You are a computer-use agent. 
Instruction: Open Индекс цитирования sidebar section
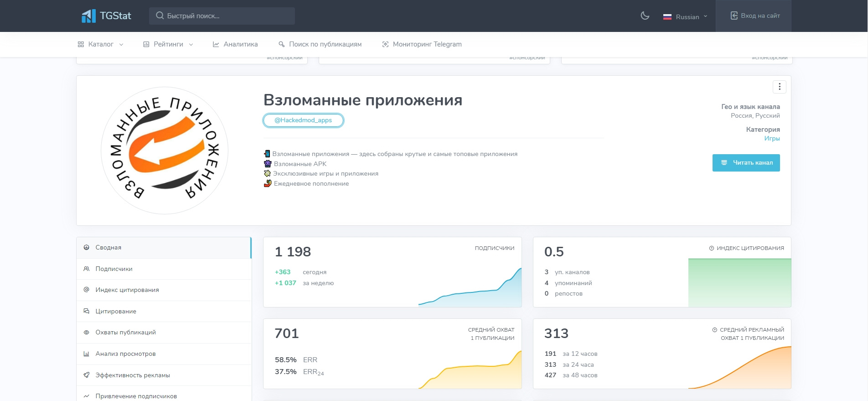164,290
